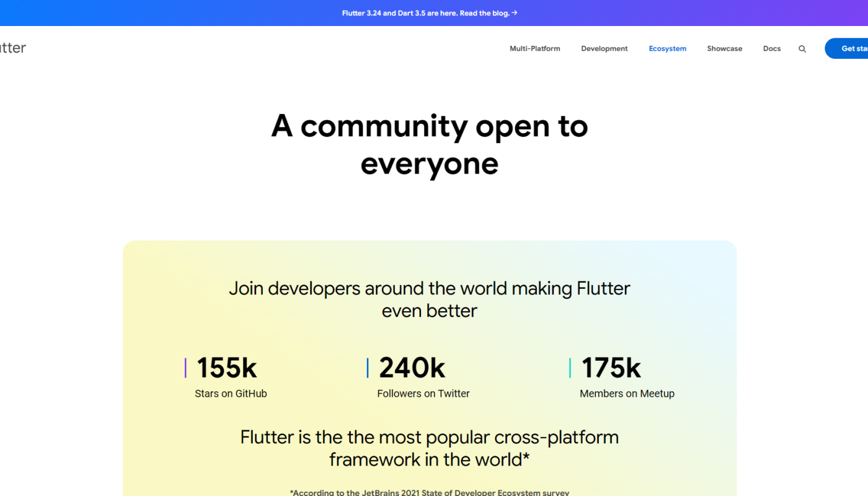Open the Multi-Platform menu
The image size is (868, 496).
(x=534, y=48)
